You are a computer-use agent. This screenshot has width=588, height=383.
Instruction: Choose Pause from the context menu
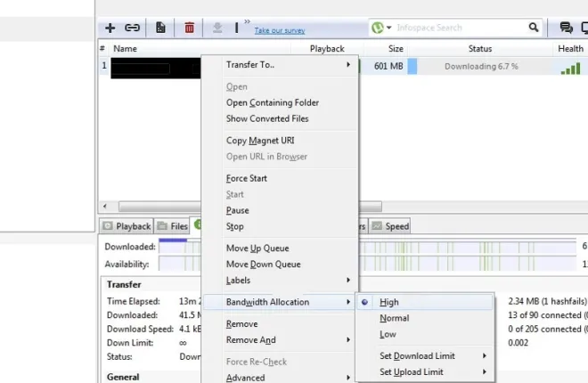click(237, 211)
